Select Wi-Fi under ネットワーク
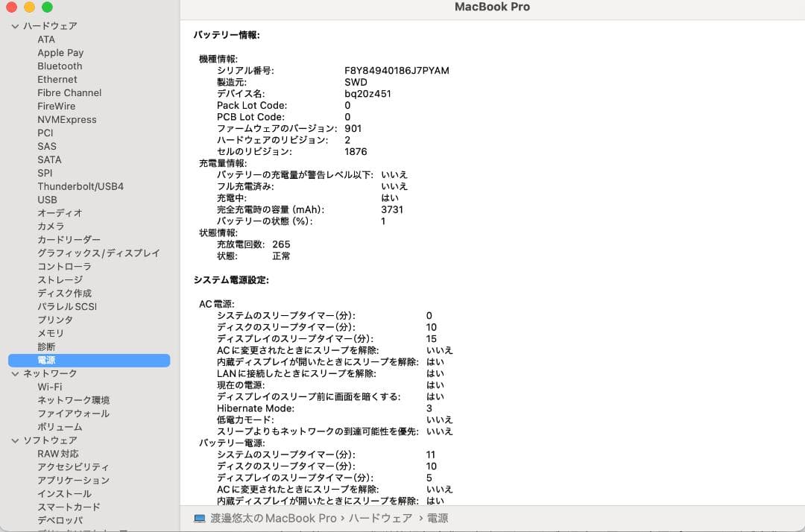The image size is (805, 532). pos(48,387)
